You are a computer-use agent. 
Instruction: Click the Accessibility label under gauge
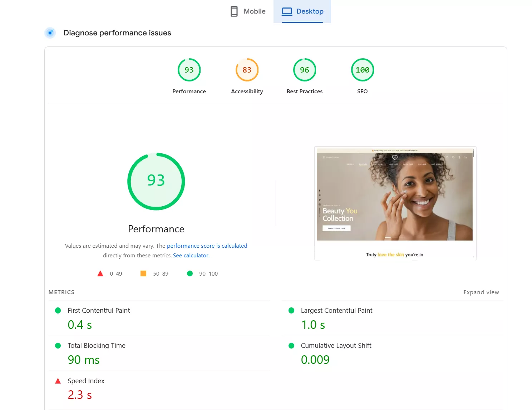[247, 92]
